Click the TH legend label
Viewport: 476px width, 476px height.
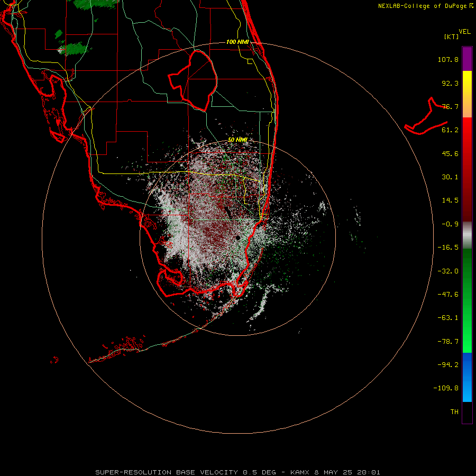pos(454,411)
